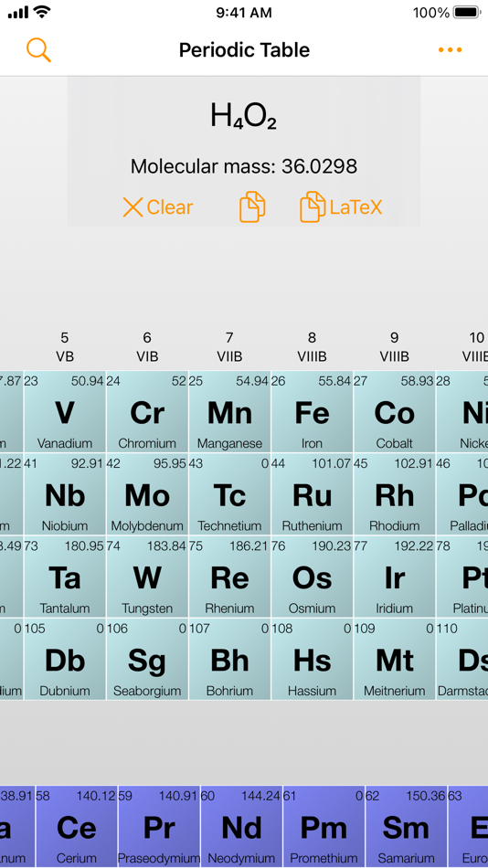The width and height of the screenshot is (488, 868).
Task: Tap the Bohrium element
Action: pos(229,660)
